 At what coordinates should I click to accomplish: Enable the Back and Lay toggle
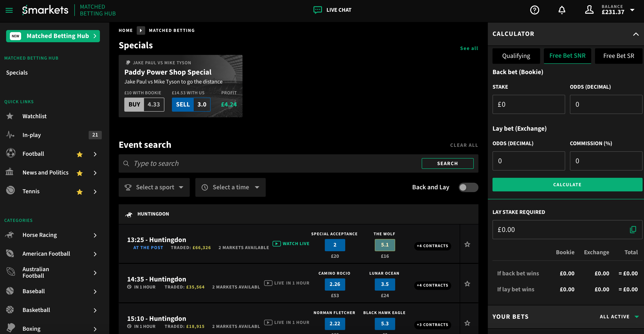[x=469, y=187]
